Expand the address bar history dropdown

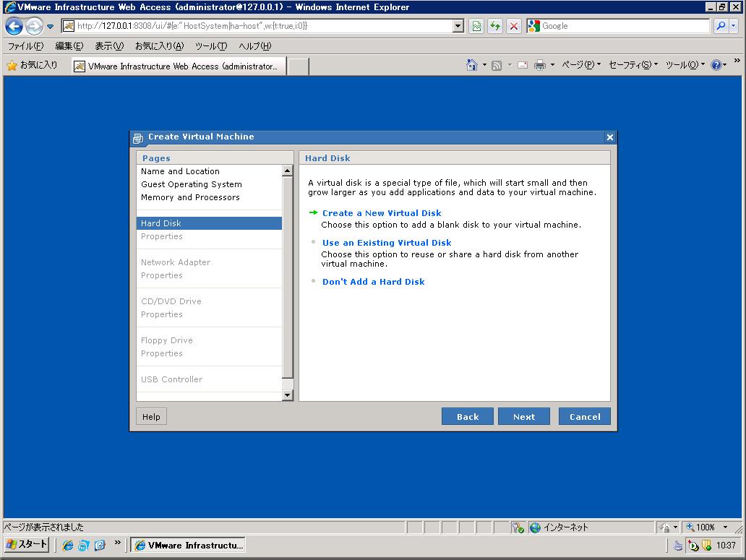(x=458, y=26)
